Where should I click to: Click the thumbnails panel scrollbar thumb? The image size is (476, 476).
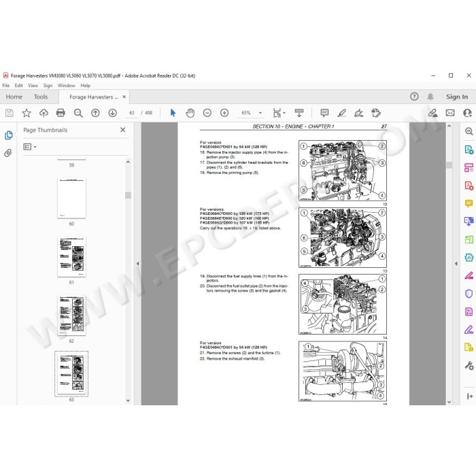(x=128, y=195)
